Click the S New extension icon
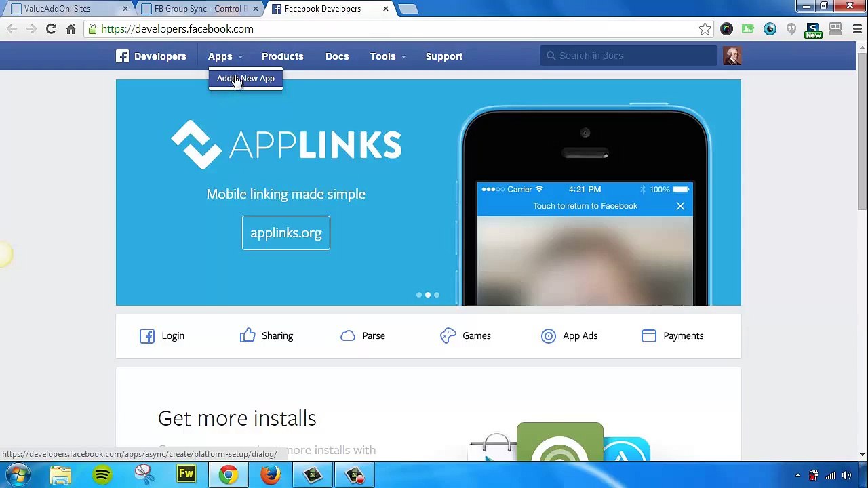 tap(813, 30)
